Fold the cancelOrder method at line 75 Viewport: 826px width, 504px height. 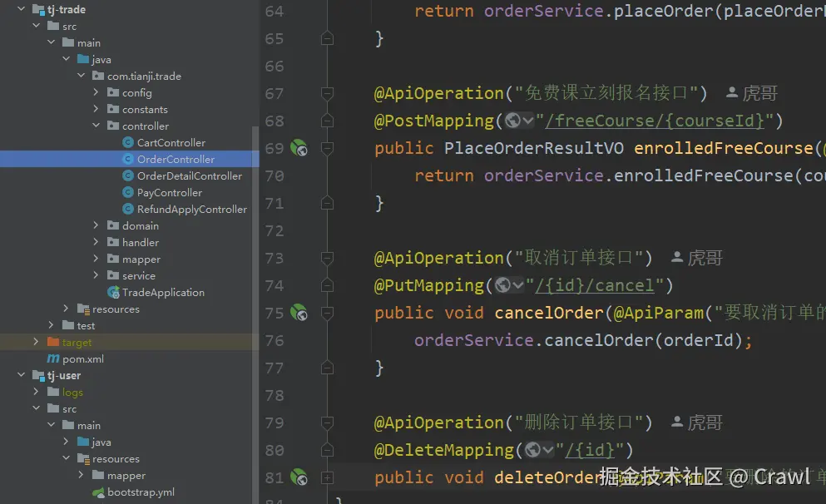point(327,313)
